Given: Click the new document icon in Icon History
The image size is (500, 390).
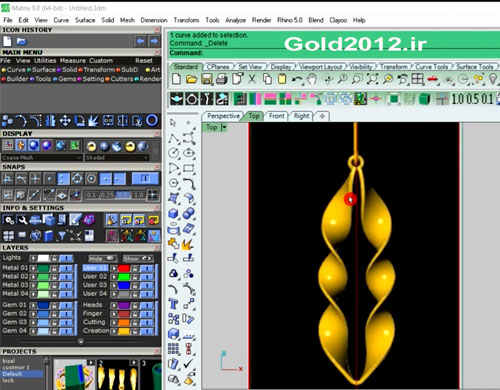Looking at the screenshot, I should [x=7, y=41].
